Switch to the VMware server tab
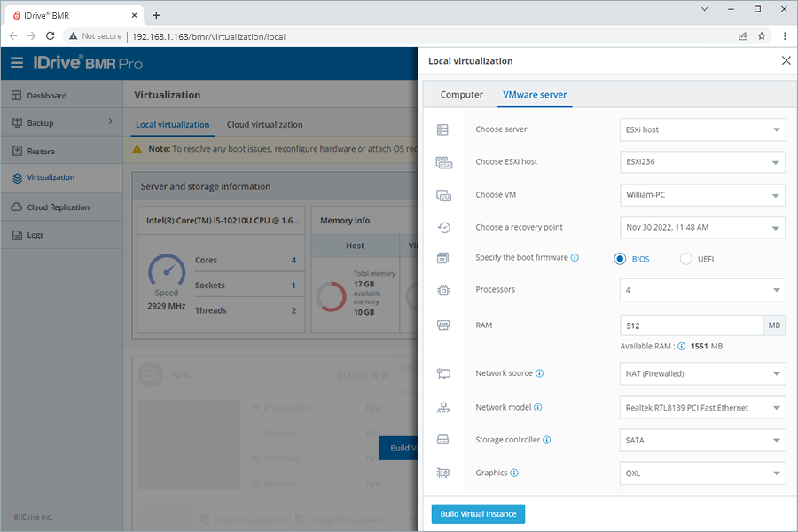The height and width of the screenshot is (532, 798). [x=535, y=95]
